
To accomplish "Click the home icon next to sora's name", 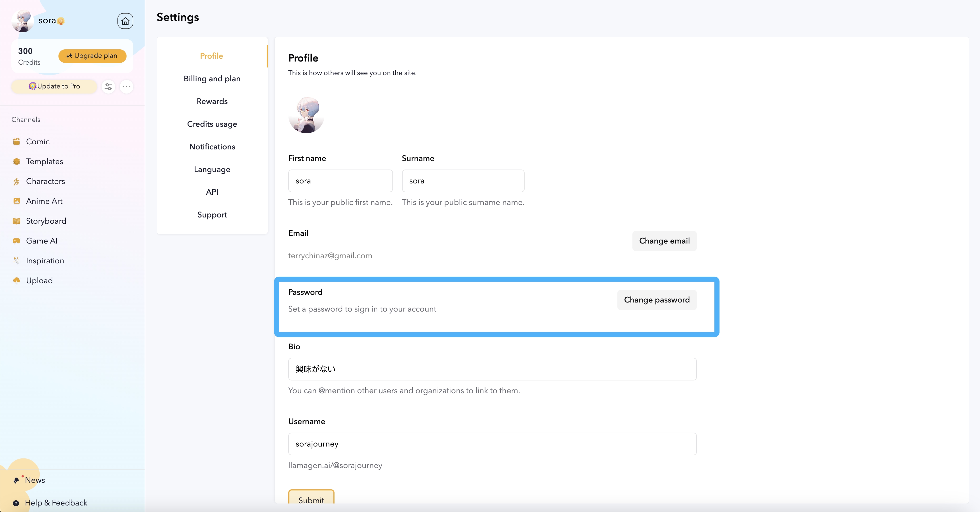I will point(125,21).
